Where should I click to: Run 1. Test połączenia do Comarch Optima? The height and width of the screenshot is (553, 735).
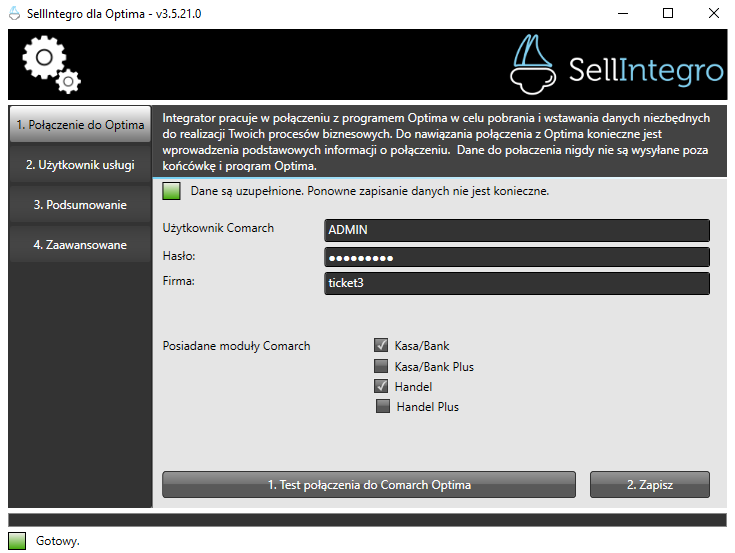[369, 485]
